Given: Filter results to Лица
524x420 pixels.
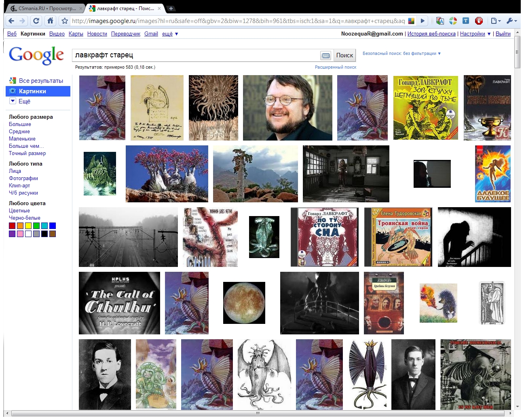Looking at the screenshot, I should click(x=15, y=171).
